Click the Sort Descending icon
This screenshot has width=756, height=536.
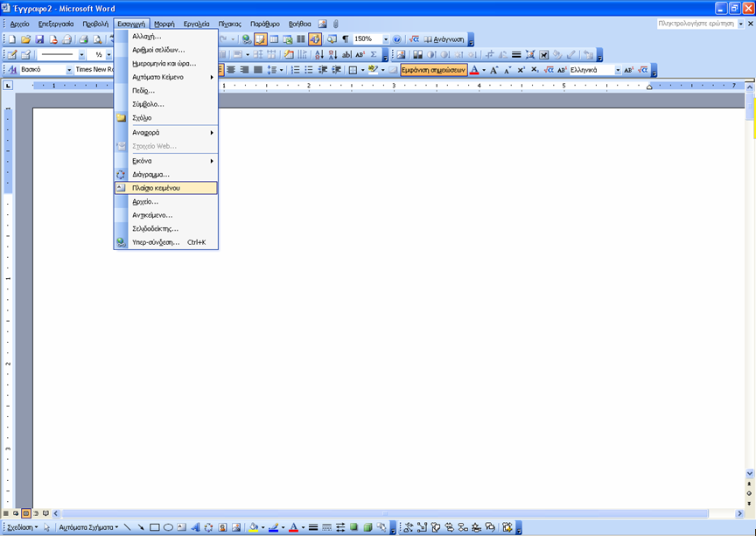(332, 55)
